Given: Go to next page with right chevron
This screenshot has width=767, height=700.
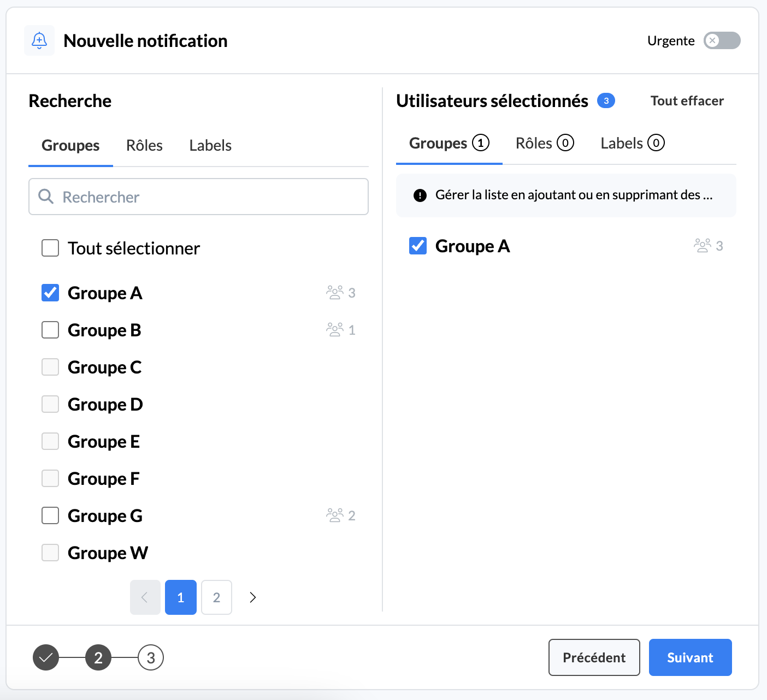Looking at the screenshot, I should click(252, 597).
